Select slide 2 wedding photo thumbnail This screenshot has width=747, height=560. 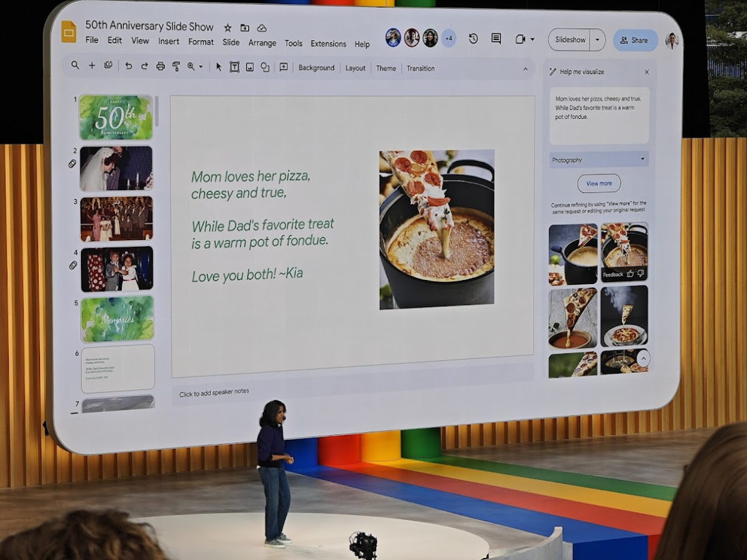coord(116,168)
